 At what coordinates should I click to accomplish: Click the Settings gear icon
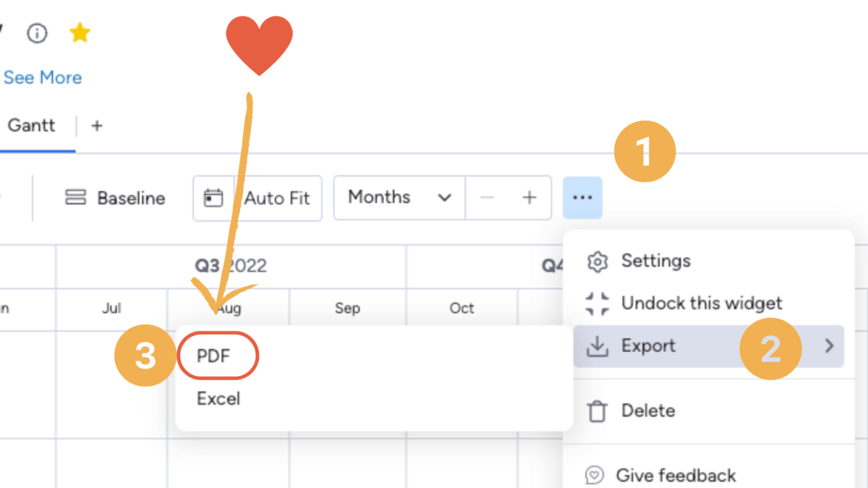click(x=597, y=262)
